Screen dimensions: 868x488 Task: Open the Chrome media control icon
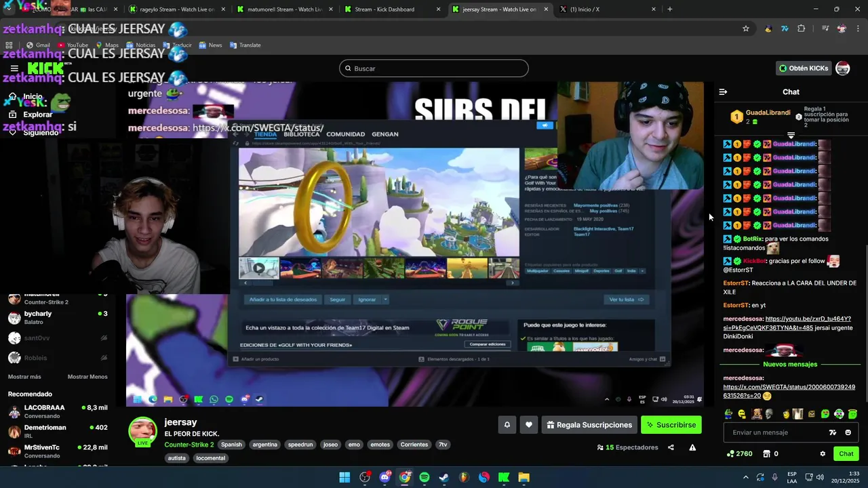(x=825, y=28)
